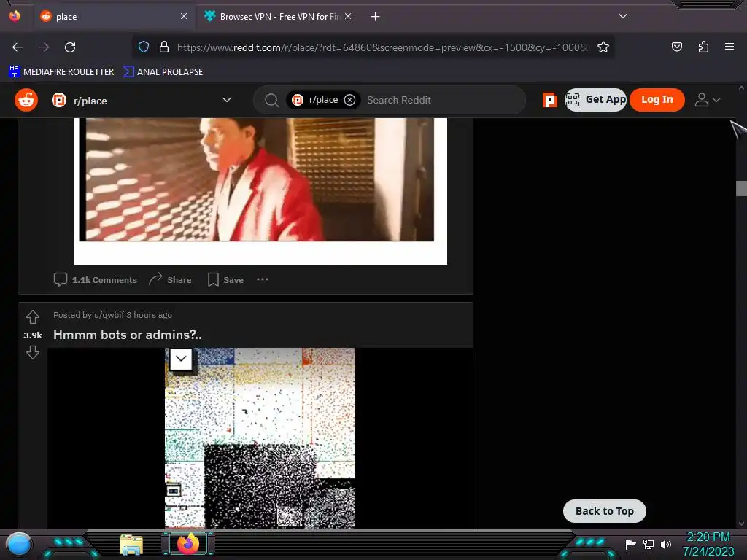This screenshot has height=560, width=747.
Task: Open the Pocket save icon
Action: 676,47
